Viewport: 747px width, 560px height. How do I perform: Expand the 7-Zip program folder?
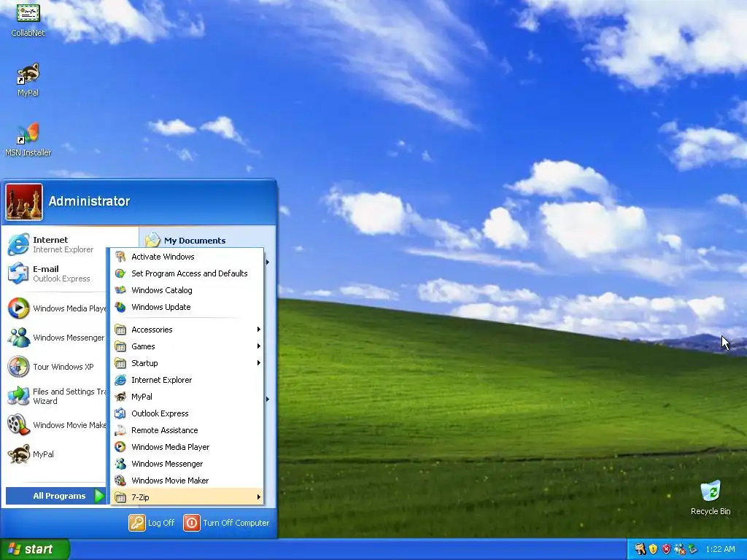(x=187, y=497)
